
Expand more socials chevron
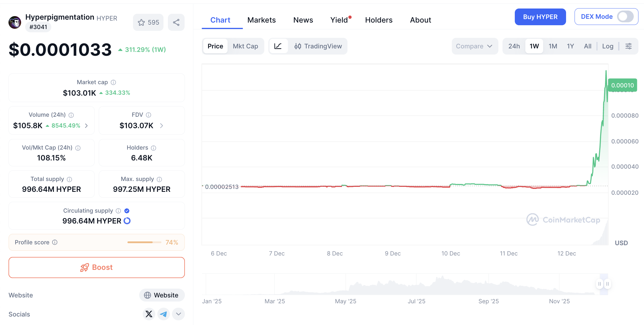coord(178,314)
